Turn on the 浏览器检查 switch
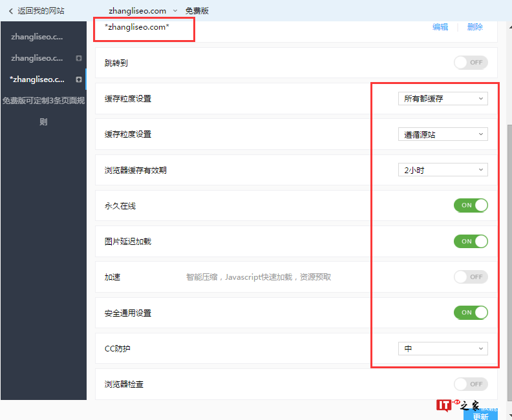 [x=471, y=384]
